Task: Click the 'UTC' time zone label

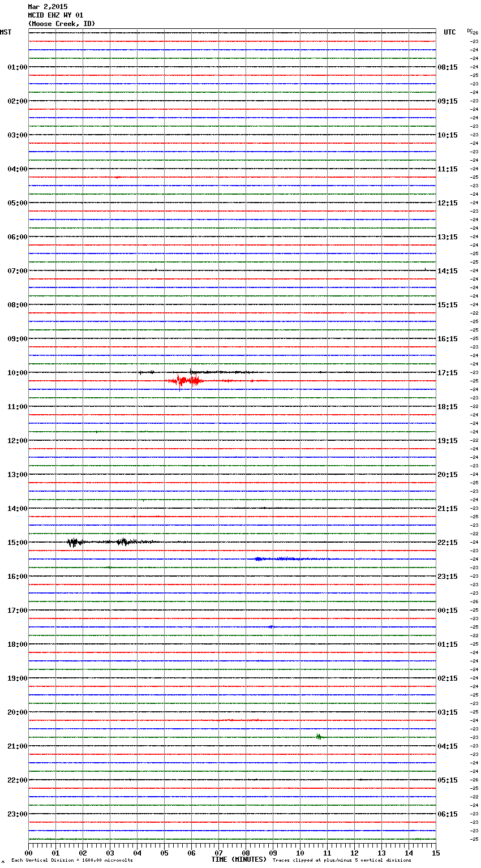Action: coord(450,32)
